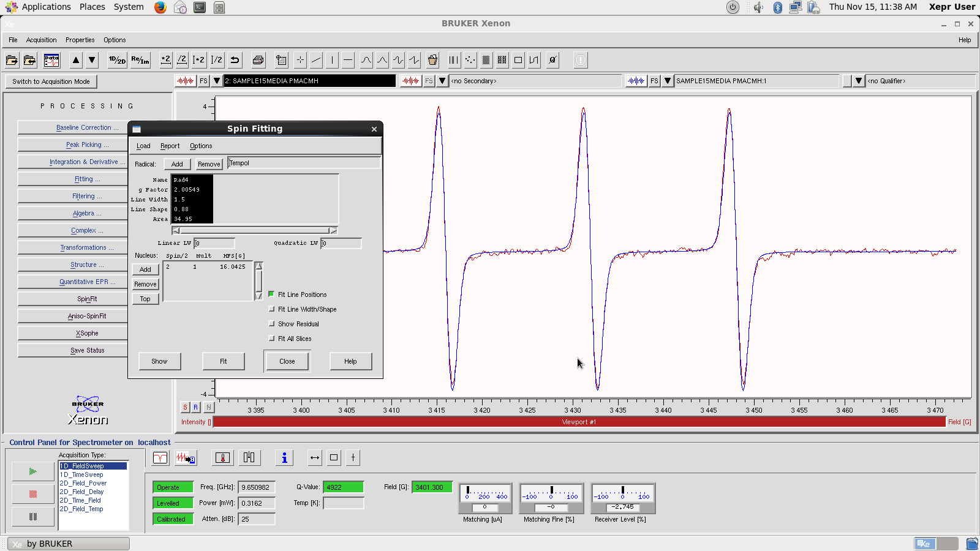
Task: Click the printer icon in toolbar
Action: coord(258,60)
